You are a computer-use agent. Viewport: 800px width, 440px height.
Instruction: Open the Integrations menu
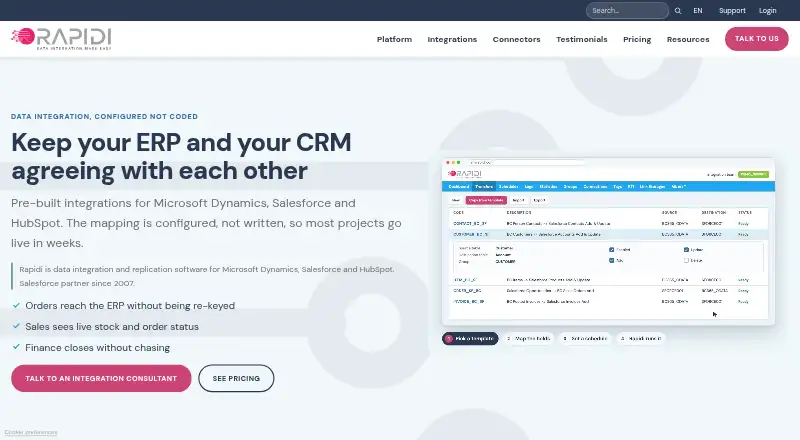click(x=452, y=39)
